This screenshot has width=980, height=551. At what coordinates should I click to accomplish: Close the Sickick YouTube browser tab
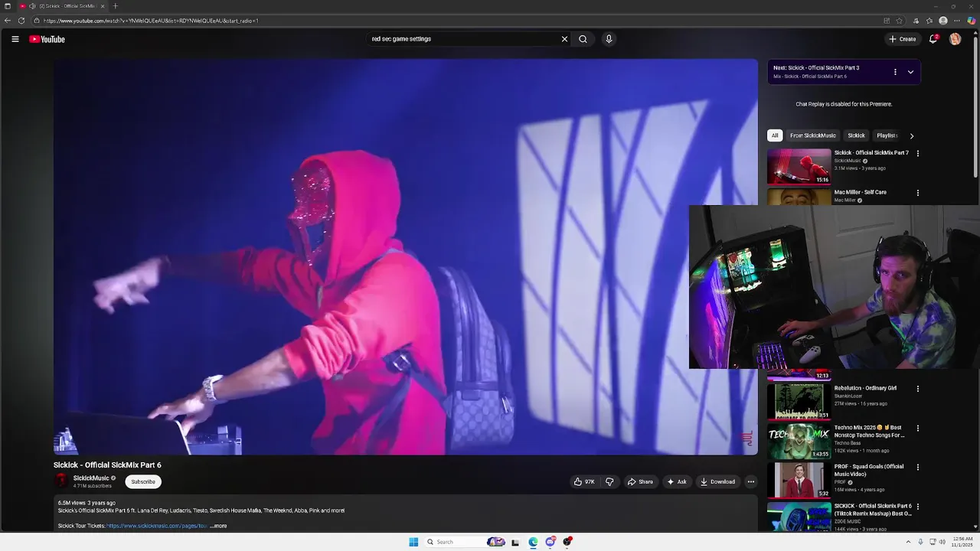pos(102,6)
